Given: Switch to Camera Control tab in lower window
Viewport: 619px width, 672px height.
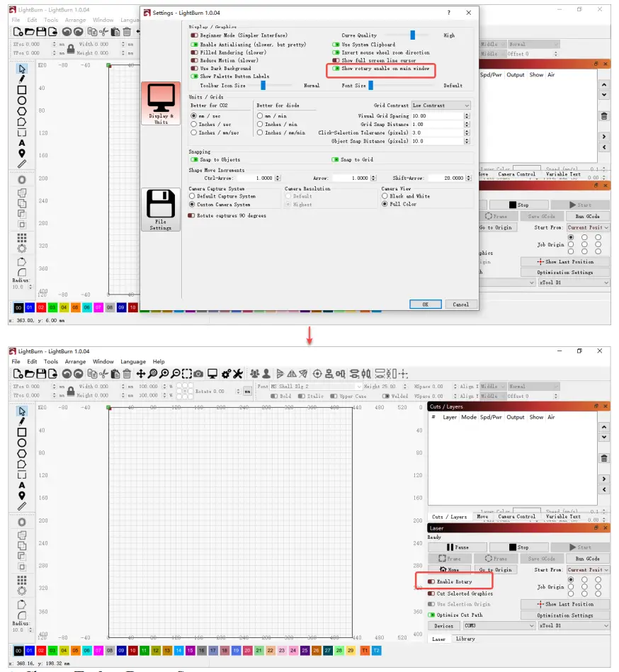Looking at the screenshot, I should 516,517.
